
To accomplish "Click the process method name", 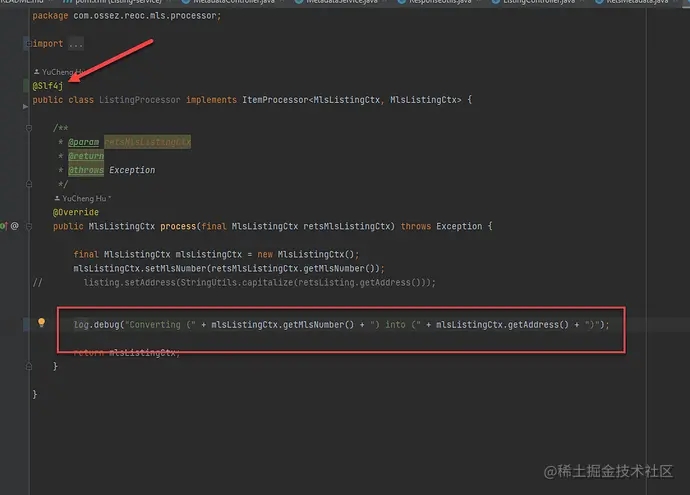I will (x=178, y=226).
